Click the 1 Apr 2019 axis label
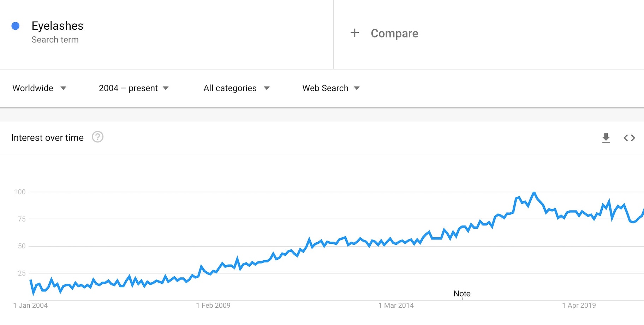This screenshot has width=644, height=325. (x=579, y=305)
